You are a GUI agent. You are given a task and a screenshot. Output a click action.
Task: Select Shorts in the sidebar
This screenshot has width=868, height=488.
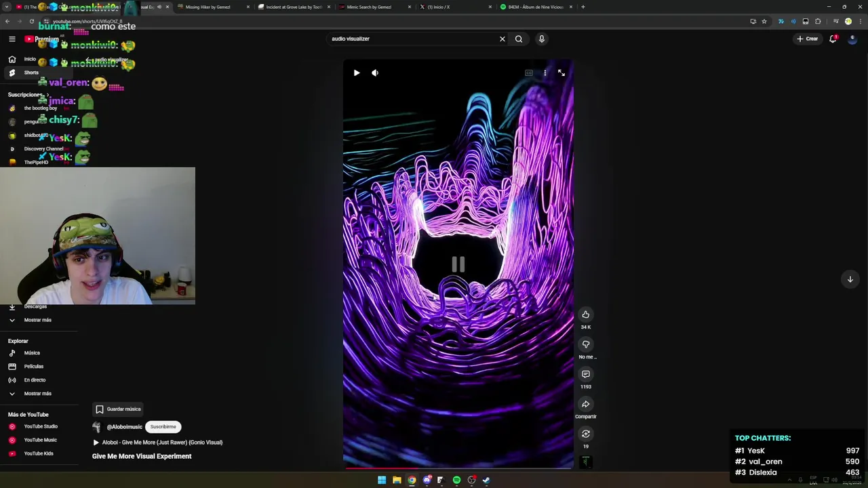tap(37, 73)
